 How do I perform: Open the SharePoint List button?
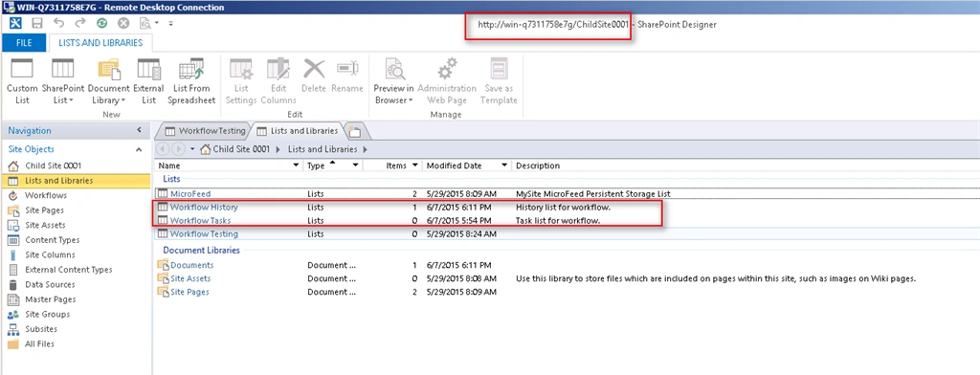(63, 81)
